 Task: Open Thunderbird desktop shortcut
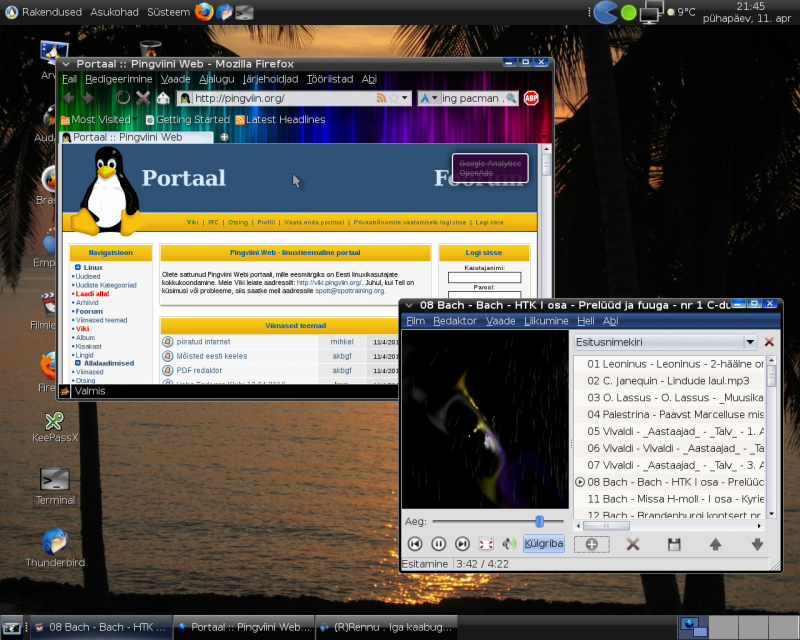(x=55, y=548)
